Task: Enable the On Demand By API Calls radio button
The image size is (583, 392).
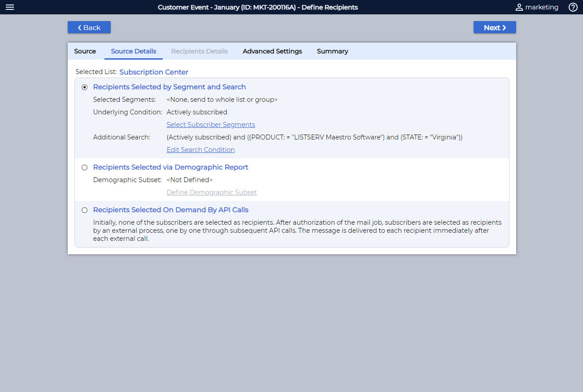Action: click(84, 210)
